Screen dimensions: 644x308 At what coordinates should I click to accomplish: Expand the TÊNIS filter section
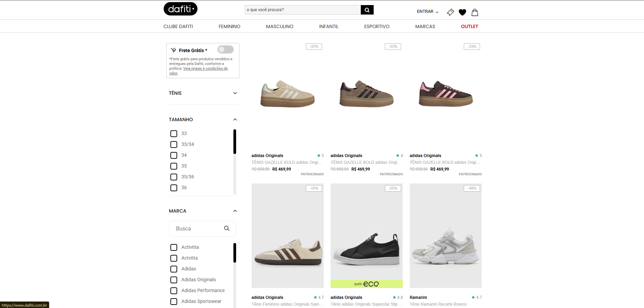(x=203, y=93)
